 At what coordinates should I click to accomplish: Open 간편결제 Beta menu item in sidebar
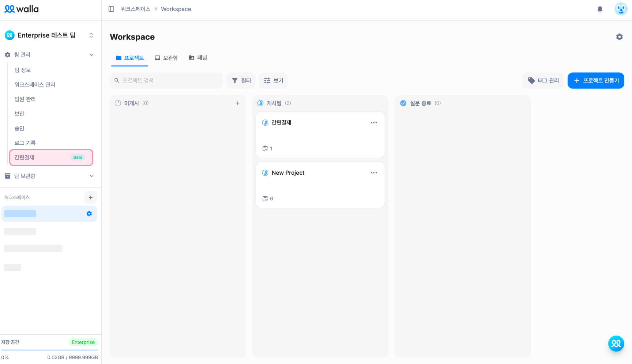coord(51,158)
